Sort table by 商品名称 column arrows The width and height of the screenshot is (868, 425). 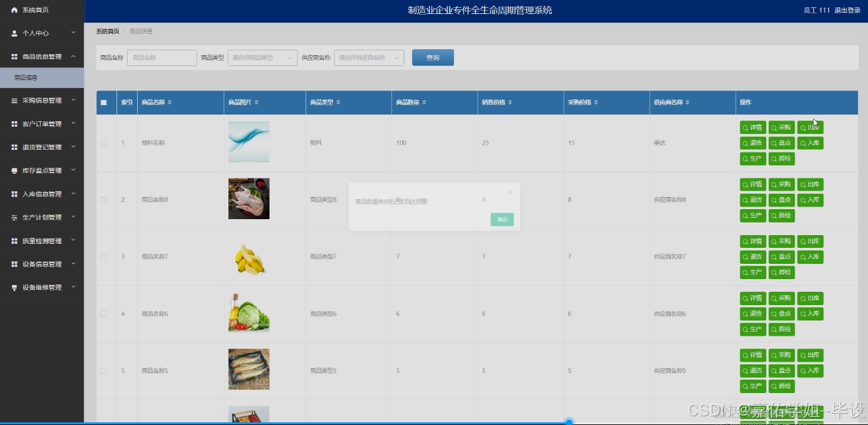[x=170, y=103]
